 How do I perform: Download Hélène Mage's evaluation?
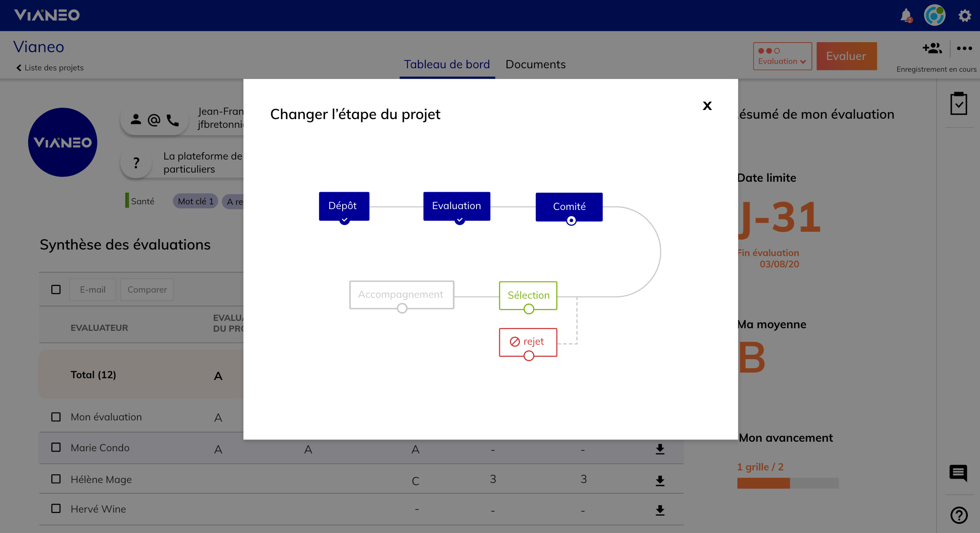660,480
